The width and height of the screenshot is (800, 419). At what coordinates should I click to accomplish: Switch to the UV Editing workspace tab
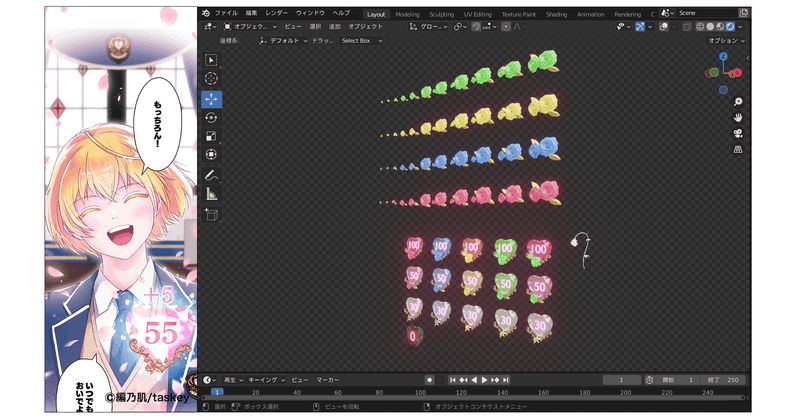click(478, 14)
